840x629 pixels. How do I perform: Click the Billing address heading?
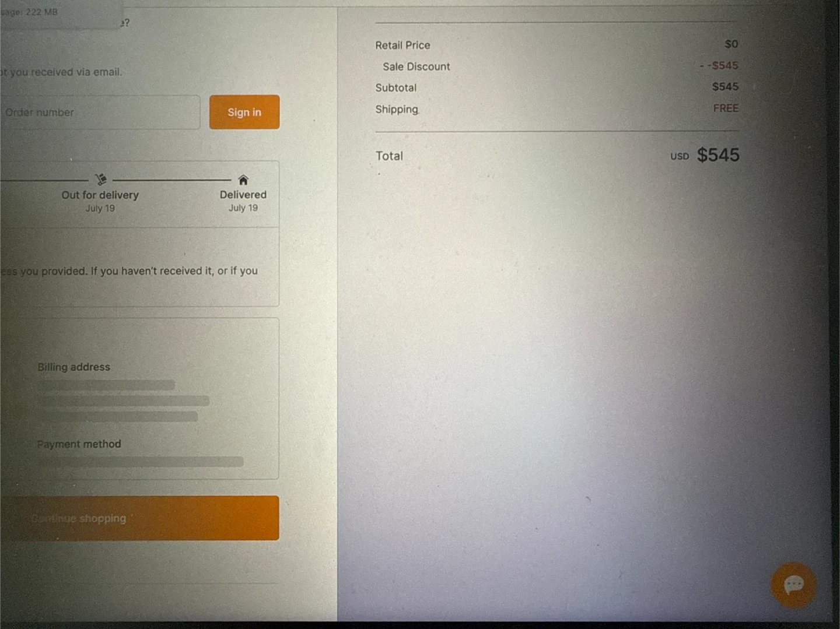(x=74, y=367)
